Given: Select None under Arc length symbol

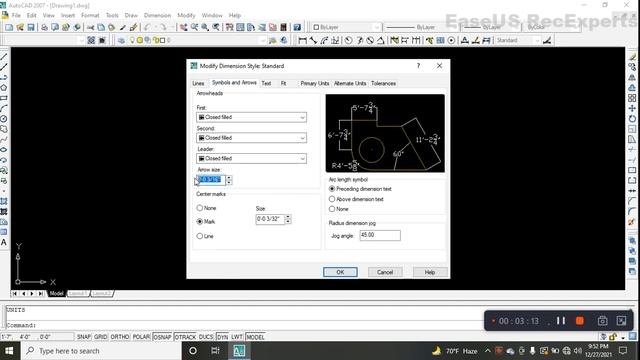Looking at the screenshot, I should click(x=339, y=209).
